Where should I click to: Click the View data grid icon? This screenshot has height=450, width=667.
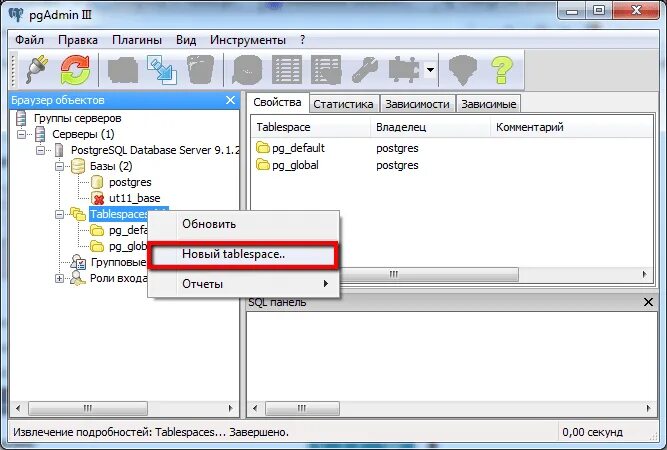coord(287,69)
